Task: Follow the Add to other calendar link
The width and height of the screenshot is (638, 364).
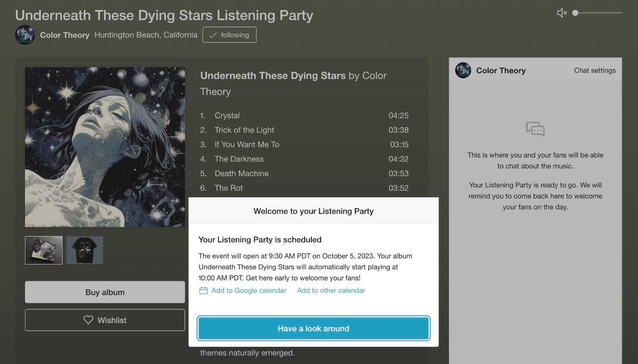Action: pos(331,290)
